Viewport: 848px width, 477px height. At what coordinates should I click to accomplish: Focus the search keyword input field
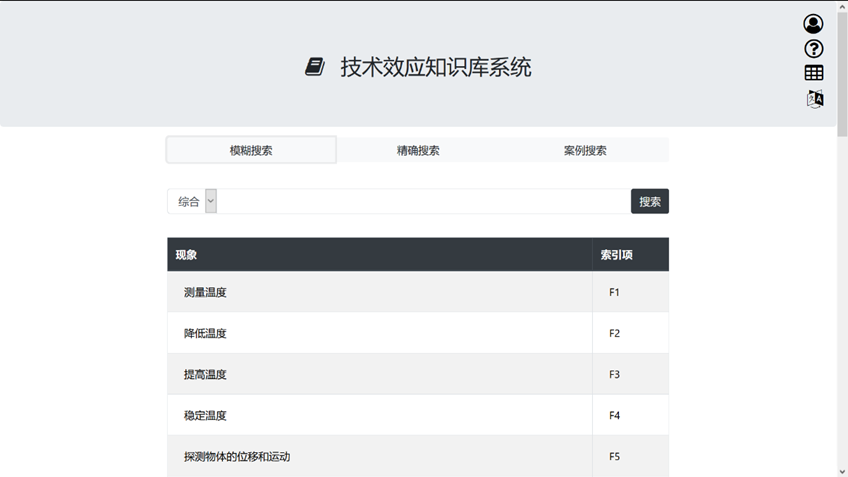(423, 201)
